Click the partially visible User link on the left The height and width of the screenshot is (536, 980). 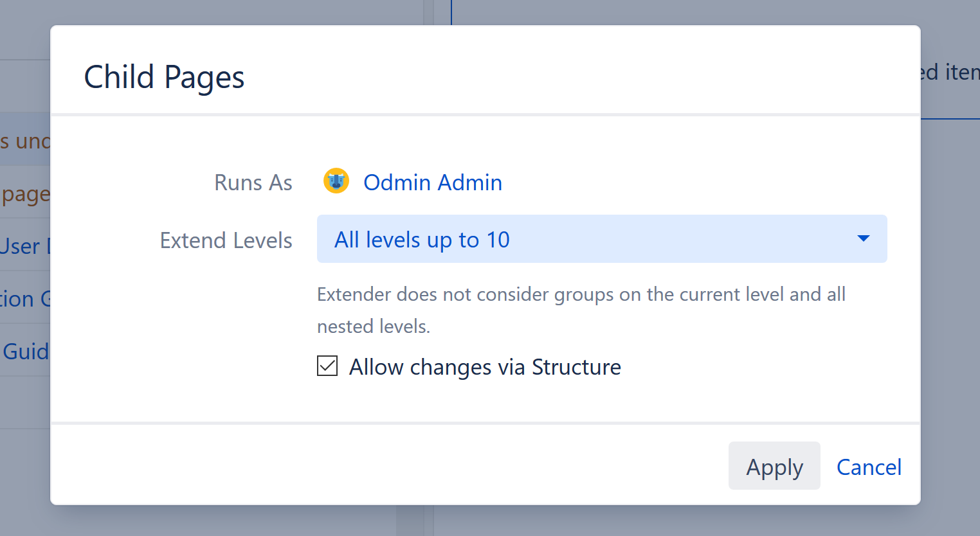[19, 246]
